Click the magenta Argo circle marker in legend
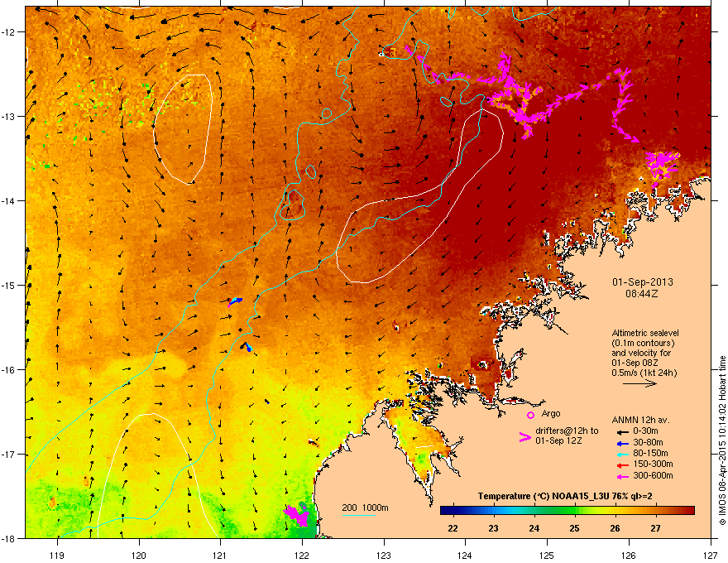 pos(530,415)
